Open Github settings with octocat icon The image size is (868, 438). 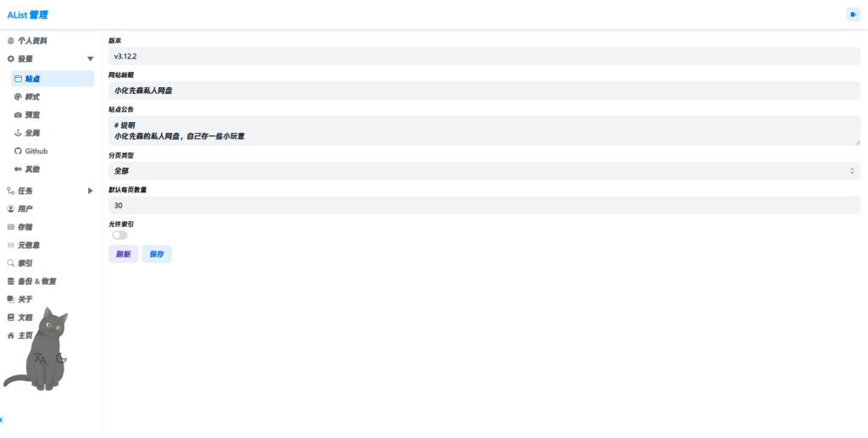pyautogui.click(x=18, y=151)
